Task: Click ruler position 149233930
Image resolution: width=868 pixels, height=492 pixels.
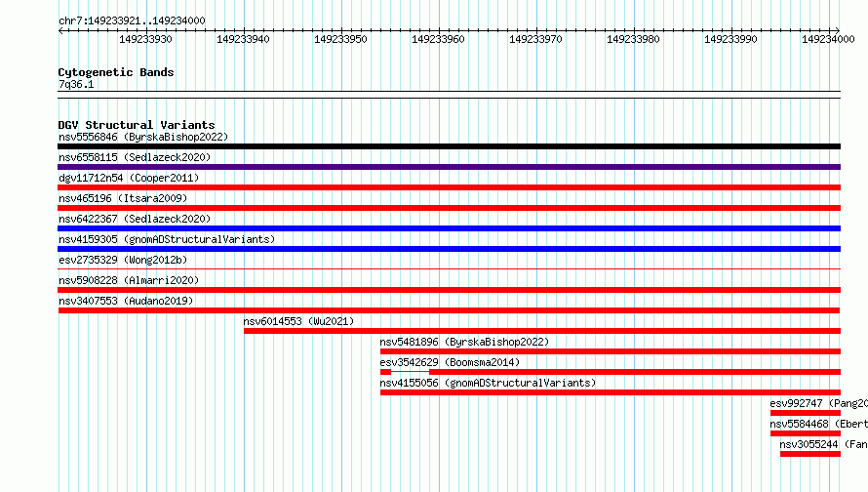Action: coord(145,39)
